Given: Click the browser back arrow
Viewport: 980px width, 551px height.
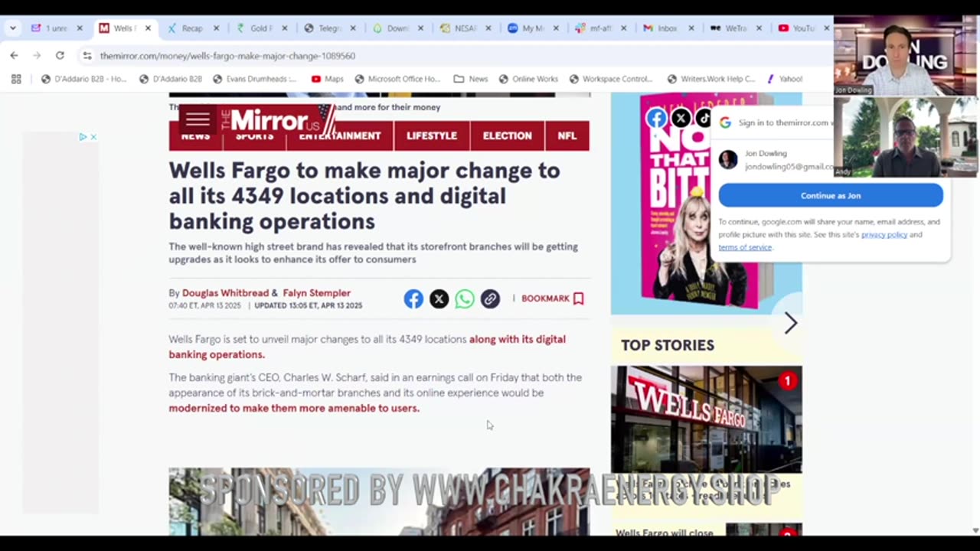Looking at the screenshot, I should tap(14, 55).
